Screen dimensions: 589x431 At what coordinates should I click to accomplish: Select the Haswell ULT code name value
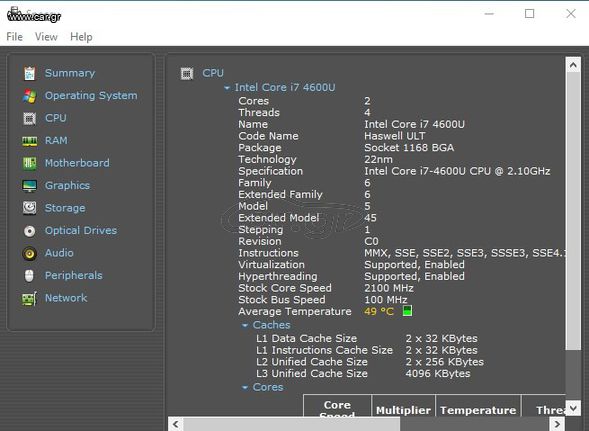[x=394, y=136]
